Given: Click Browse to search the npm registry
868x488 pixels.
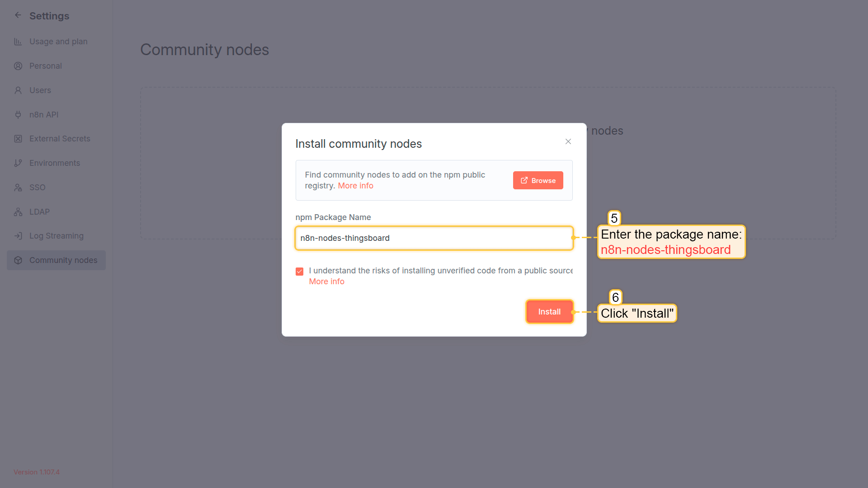Looking at the screenshot, I should [x=538, y=180].
